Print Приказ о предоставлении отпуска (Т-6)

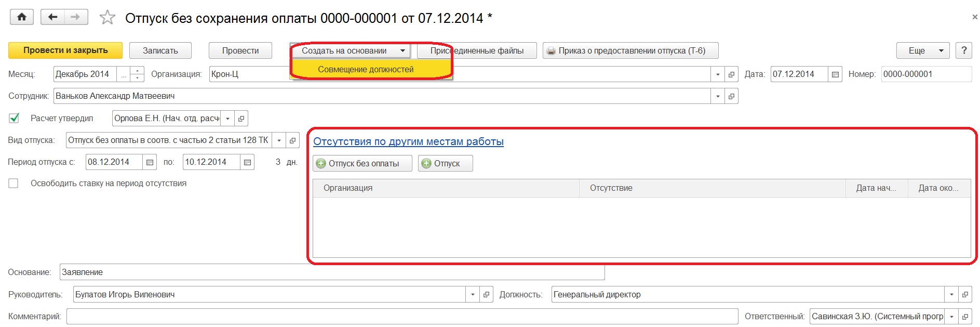click(631, 50)
